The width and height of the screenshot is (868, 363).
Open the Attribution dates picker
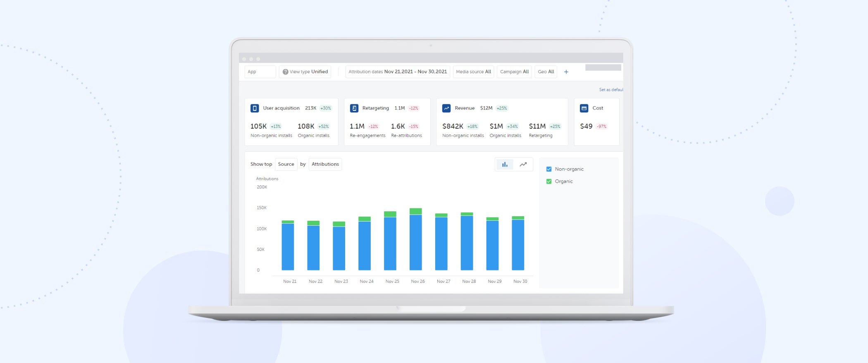tap(398, 72)
